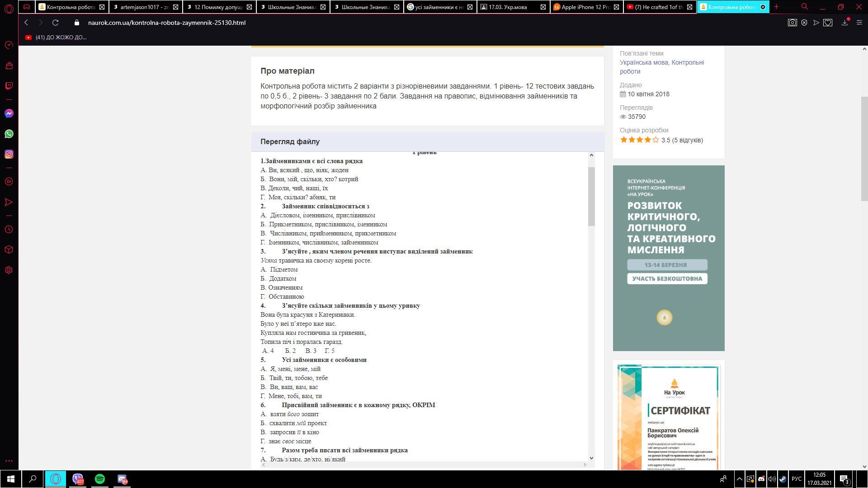Viewport: 868px width, 488px height.
Task: Open the downloads icon in toolbar
Action: pyautogui.click(x=844, y=23)
